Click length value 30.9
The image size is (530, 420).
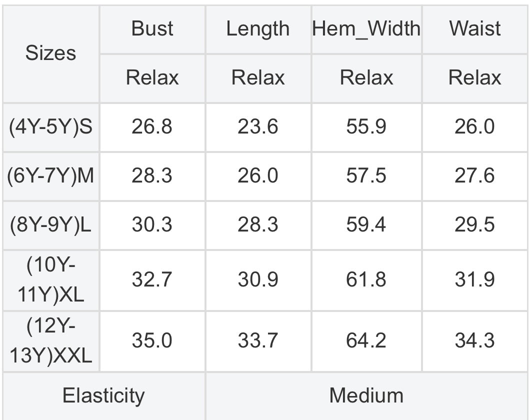[x=257, y=280]
